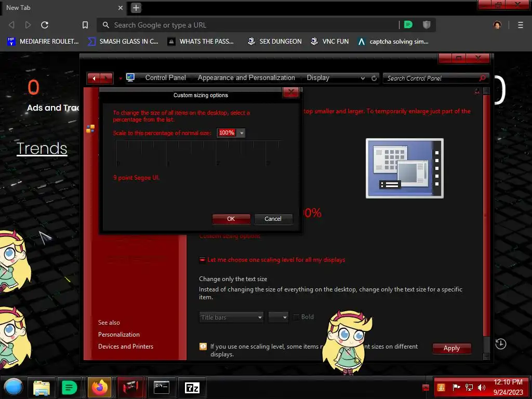Click the display preview thumbnail
532x399 pixels.
click(x=404, y=168)
